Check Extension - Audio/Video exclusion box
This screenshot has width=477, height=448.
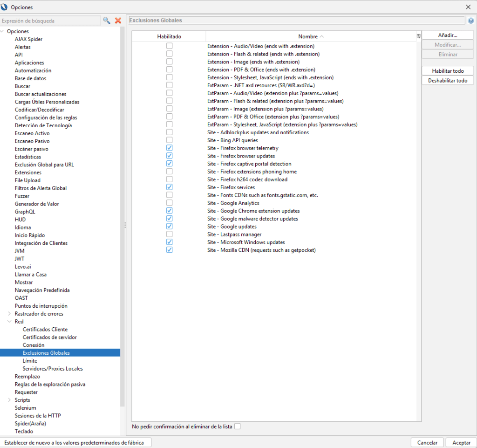(x=170, y=46)
